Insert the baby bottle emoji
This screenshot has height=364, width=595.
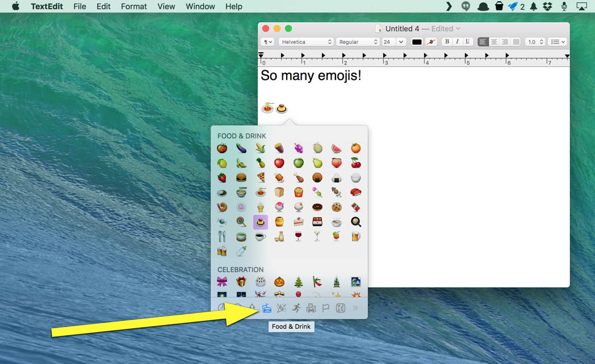[x=241, y=251]
